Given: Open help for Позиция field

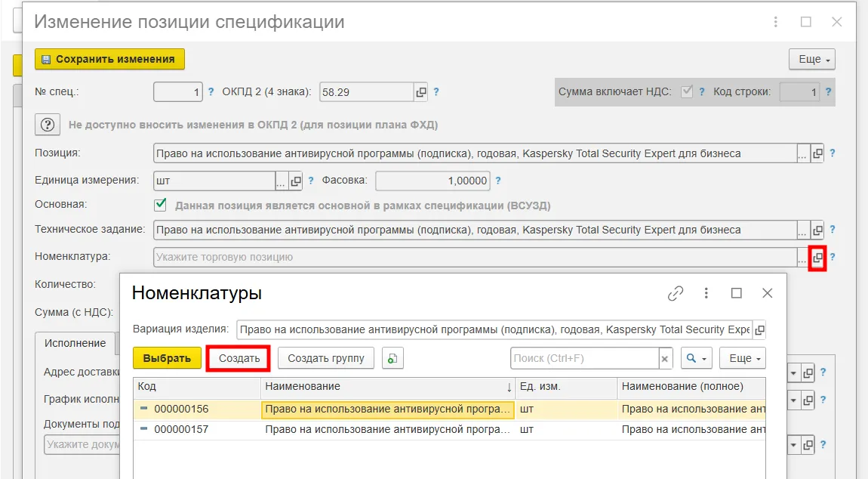Looking at the screenshot, I should point(832,153).
